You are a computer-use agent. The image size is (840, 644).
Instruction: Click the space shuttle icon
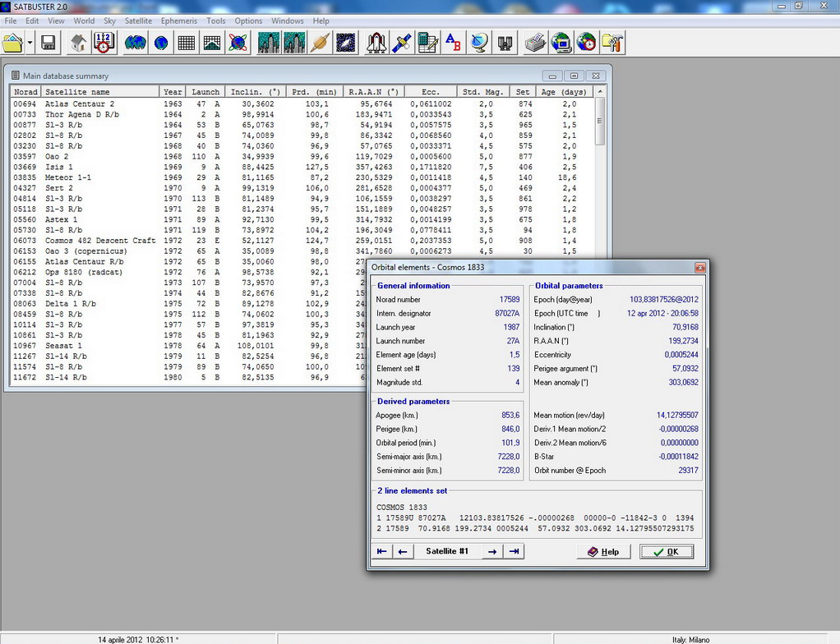(376, 43)
